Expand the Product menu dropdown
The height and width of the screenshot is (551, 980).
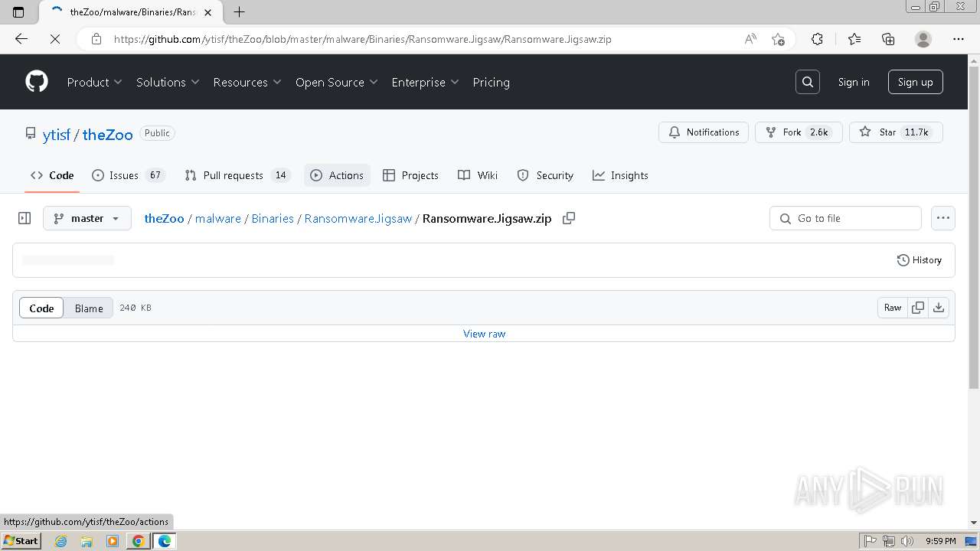click(x=94, y=82)
